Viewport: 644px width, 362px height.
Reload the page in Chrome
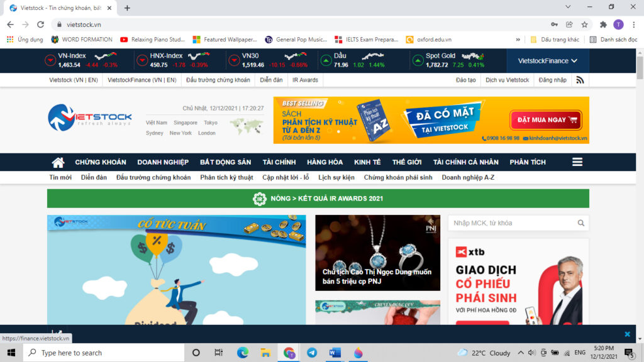click(x=40, y=25)
